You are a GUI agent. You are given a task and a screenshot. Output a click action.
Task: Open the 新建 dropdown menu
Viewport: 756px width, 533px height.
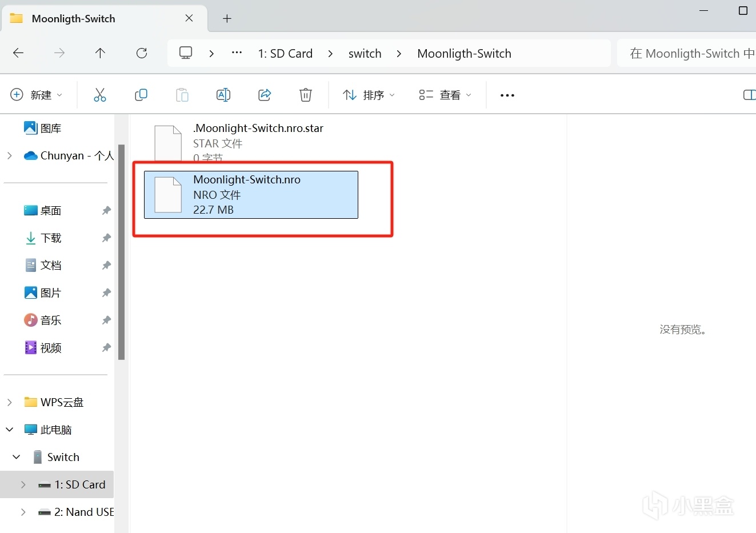click(37, 95)
